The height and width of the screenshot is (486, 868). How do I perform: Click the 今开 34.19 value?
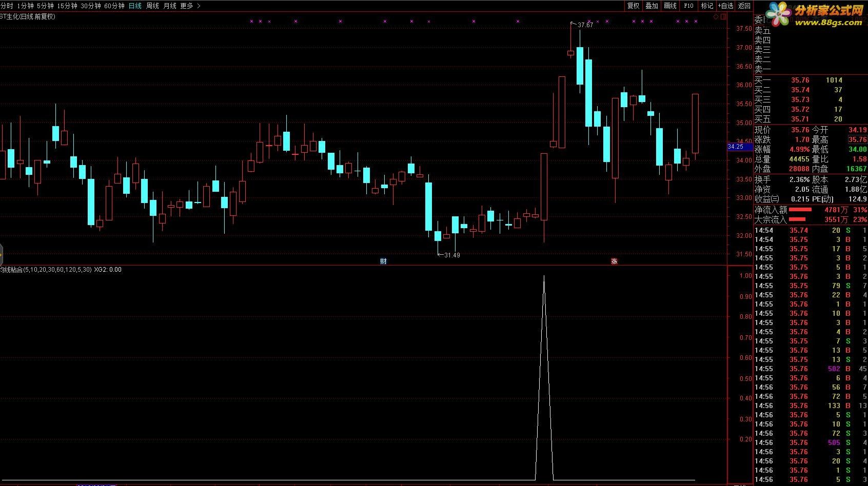pos(857,130)
